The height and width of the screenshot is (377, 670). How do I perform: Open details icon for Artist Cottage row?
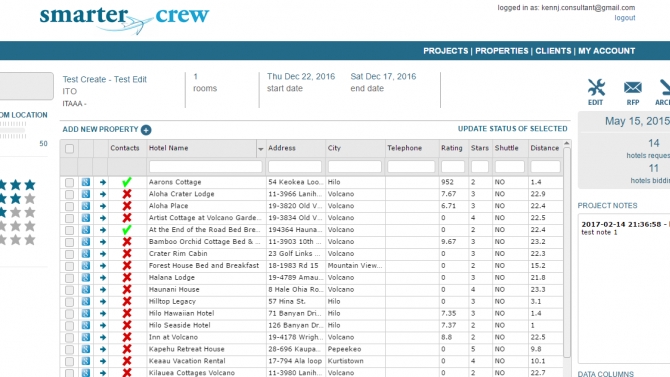pyautogui.click(x=86, y=218)
